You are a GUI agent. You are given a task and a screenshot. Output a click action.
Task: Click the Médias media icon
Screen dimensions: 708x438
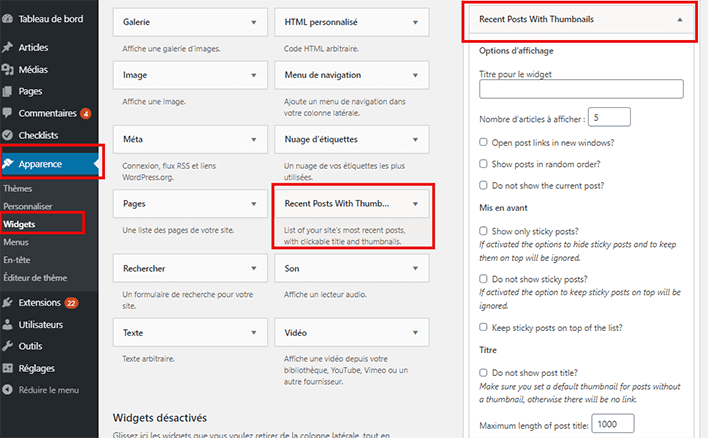pyautogui.click(x=7, y=69)
